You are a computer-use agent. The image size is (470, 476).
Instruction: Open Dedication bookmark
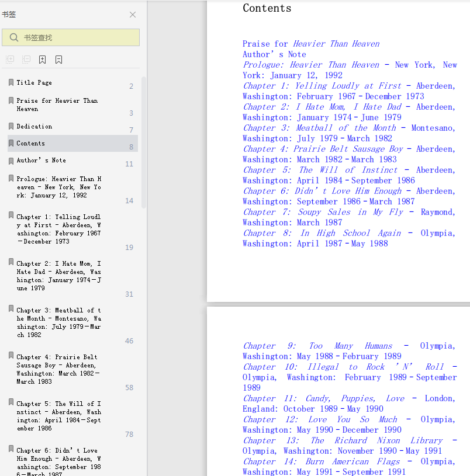[34, 126]
